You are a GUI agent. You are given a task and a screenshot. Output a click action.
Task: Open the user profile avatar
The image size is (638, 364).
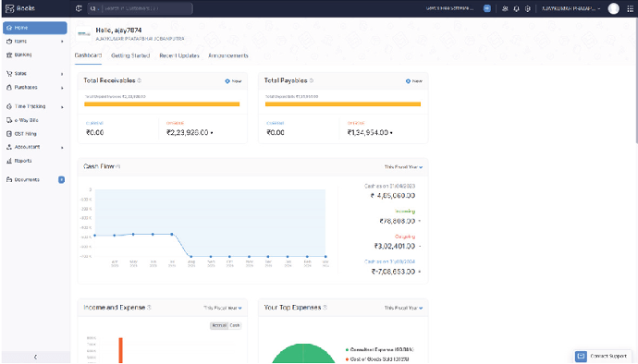point(613,8)
